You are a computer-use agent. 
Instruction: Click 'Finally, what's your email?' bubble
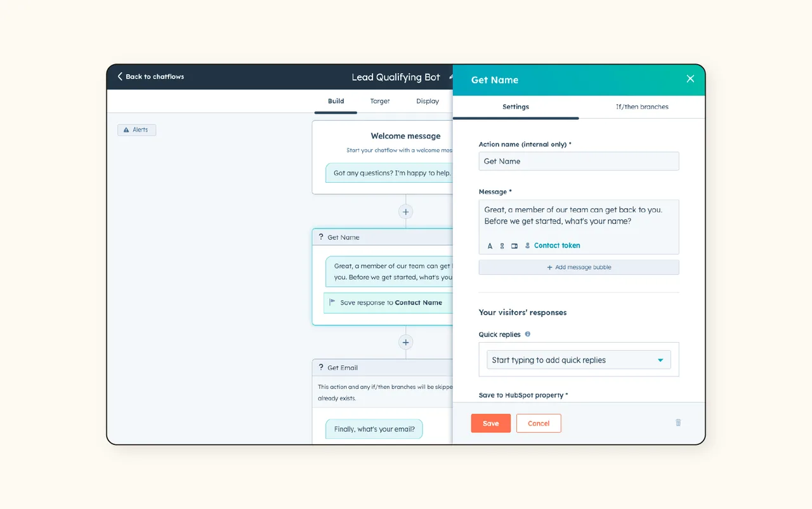pyautogui.click(x=374, y=429)
